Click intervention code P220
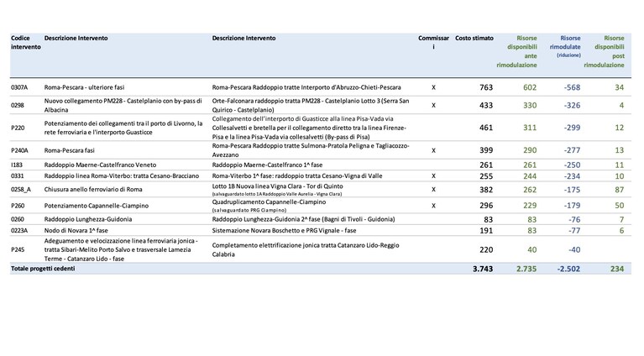The height and width of the screenshot is (356, 644). point(18,128)
